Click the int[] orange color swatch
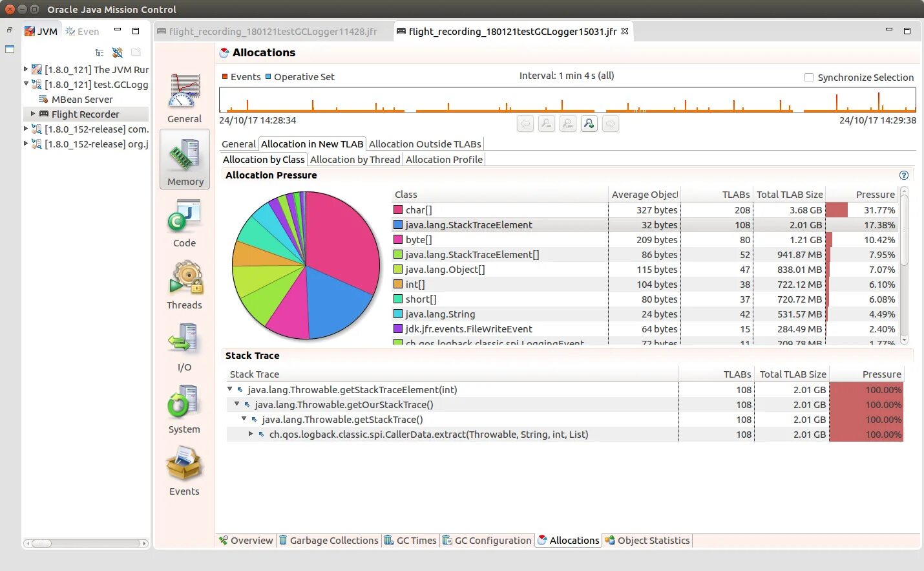 [x=398, y=284]
